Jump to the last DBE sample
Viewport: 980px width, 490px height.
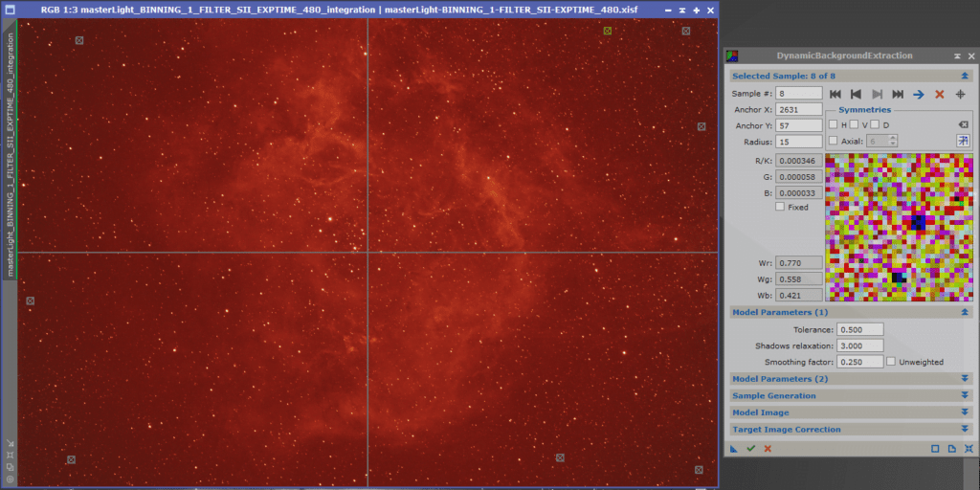click(x=898, y=95)
